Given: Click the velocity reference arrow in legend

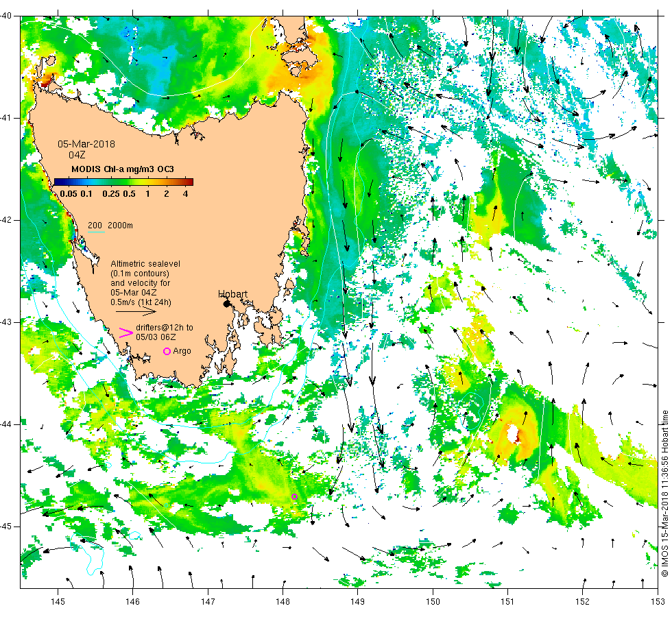Looking at the screenshot, I should 136,311.
